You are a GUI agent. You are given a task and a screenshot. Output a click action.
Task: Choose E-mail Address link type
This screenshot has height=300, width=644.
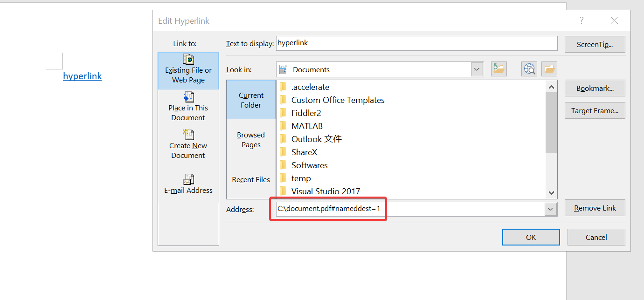tap(188, 184)
